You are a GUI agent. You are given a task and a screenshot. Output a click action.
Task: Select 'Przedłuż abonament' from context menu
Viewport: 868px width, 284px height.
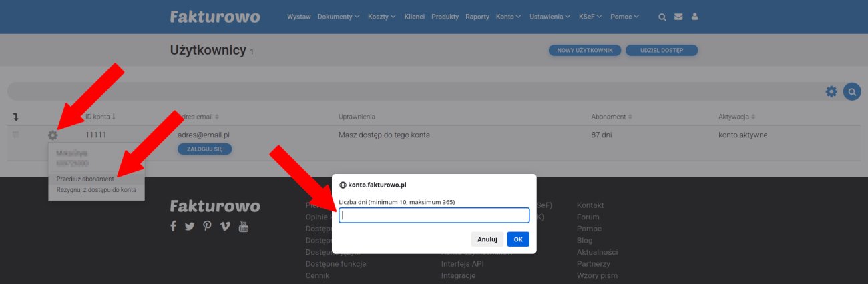[x=85, y=179]
